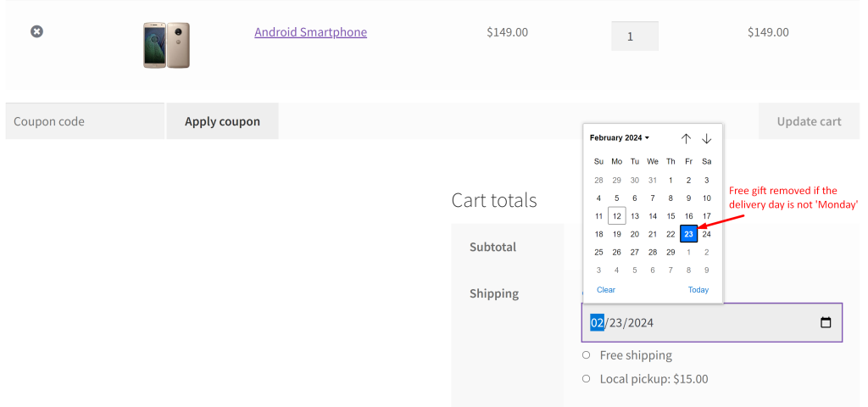Select the Free shipping option
This screenshot has height=407, width=868.
coord(587,355)
